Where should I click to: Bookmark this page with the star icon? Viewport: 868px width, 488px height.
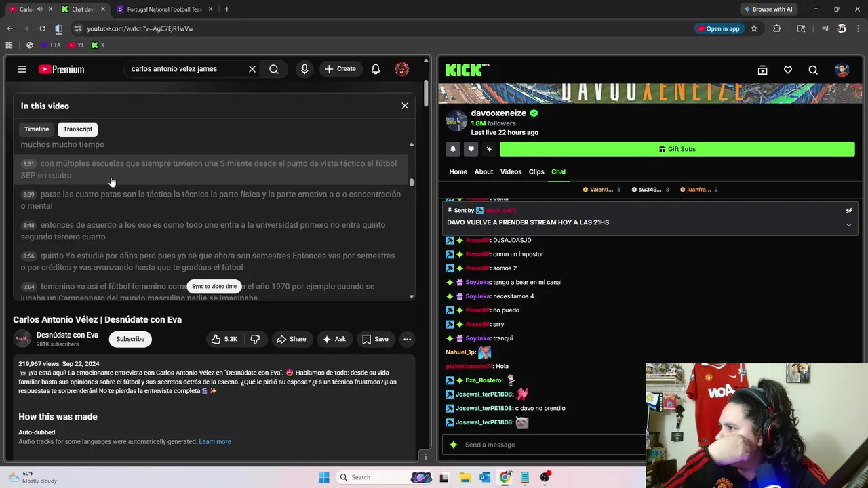pyautogui.click(x=753, y=28)
